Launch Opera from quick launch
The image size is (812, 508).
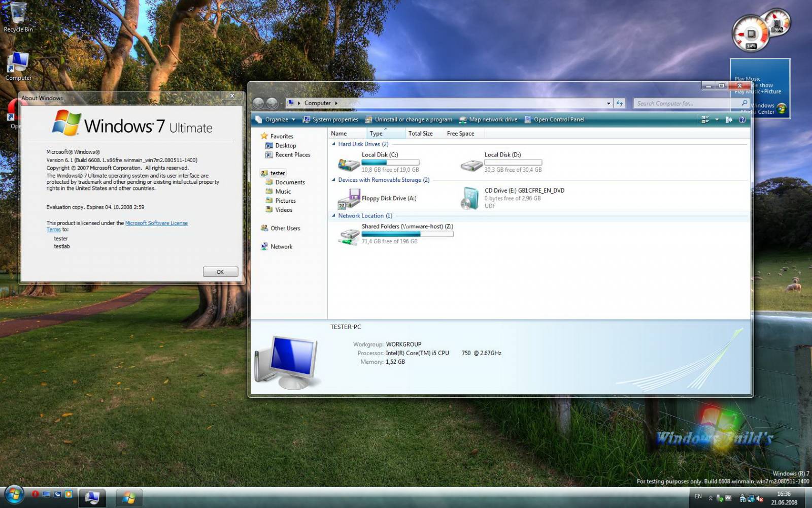click(x=36, y=494)
